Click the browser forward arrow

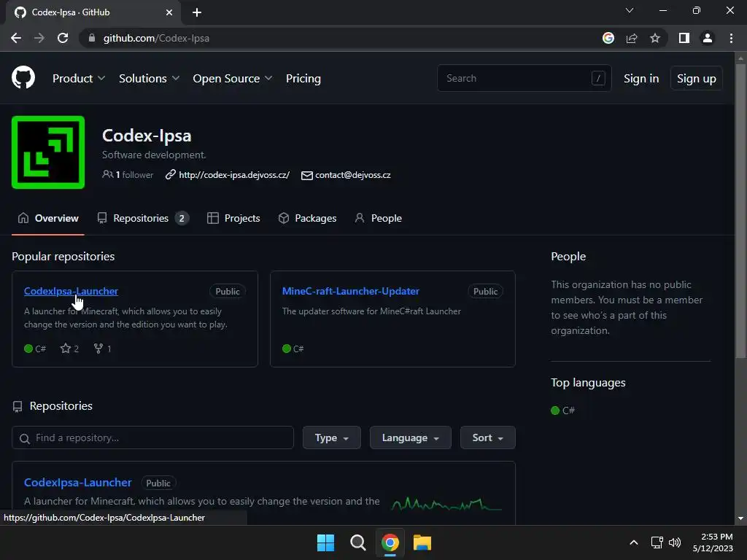pos(39,38)
